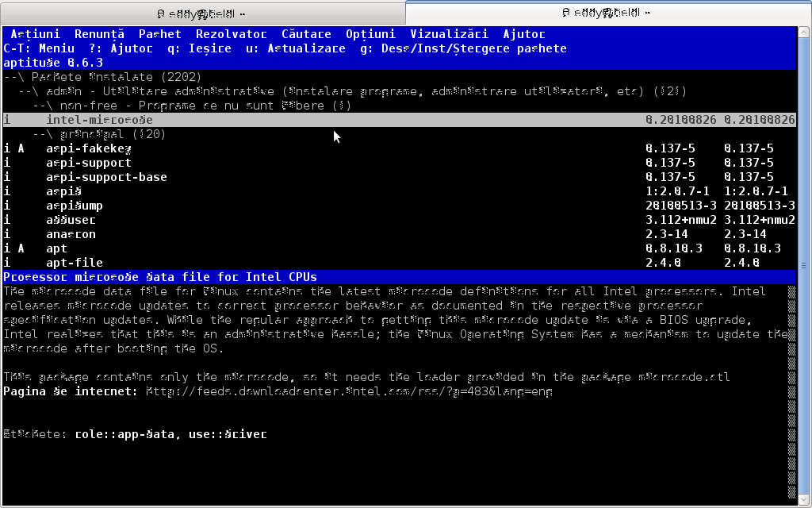The height and width of the screenshot is (508, 812).
Task: Click the Pagina de internet label
Action: (x=71, y=391)
